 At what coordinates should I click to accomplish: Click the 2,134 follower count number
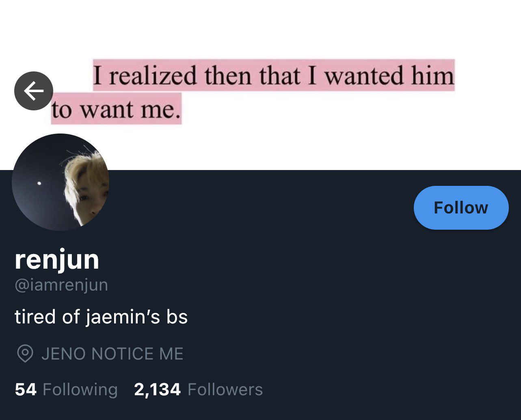coord(157,390)
